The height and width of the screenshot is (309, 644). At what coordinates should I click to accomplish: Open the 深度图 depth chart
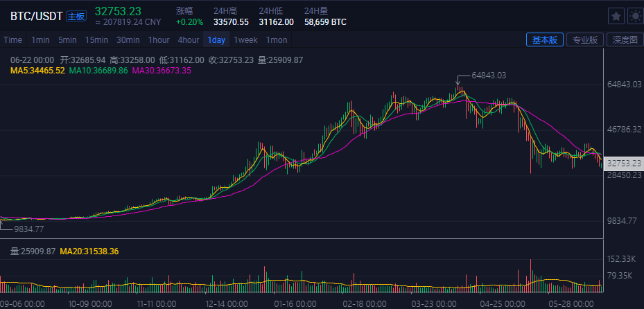click(x=624, y=40)
